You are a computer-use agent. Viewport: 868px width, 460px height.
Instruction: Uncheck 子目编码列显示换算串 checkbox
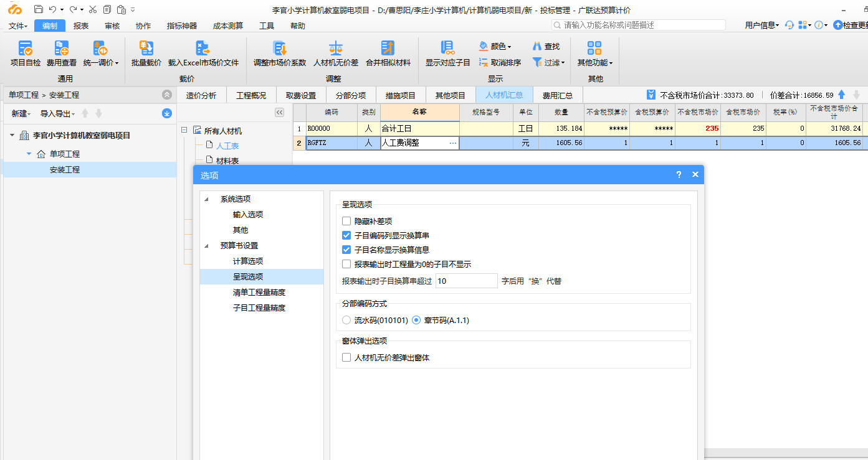coord(346,235)
